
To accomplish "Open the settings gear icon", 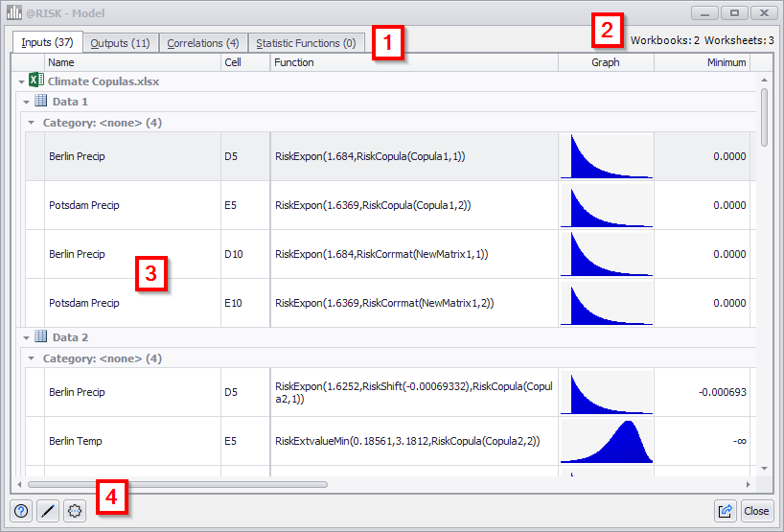I will pos(75,511).
